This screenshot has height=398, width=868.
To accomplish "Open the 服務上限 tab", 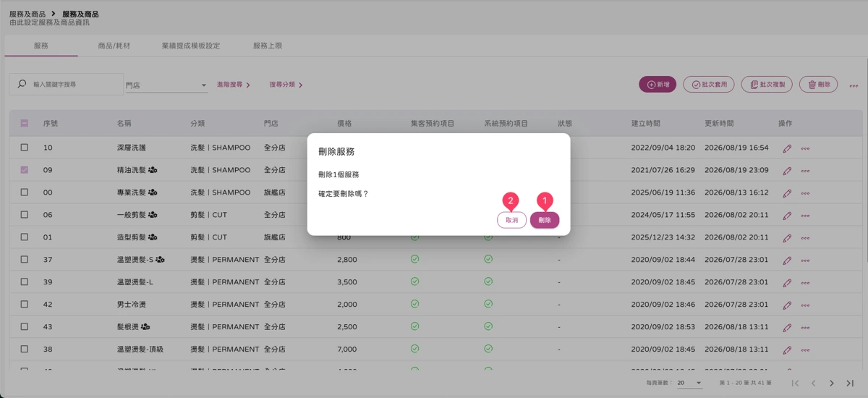I will click(x=268, y=46).
